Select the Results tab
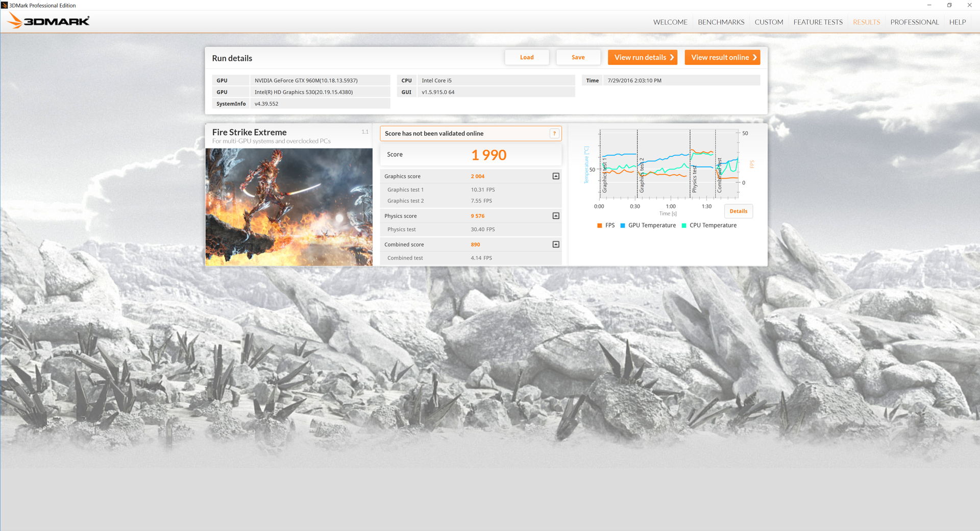This screenshot has width=980, height=531. point(866,22)
